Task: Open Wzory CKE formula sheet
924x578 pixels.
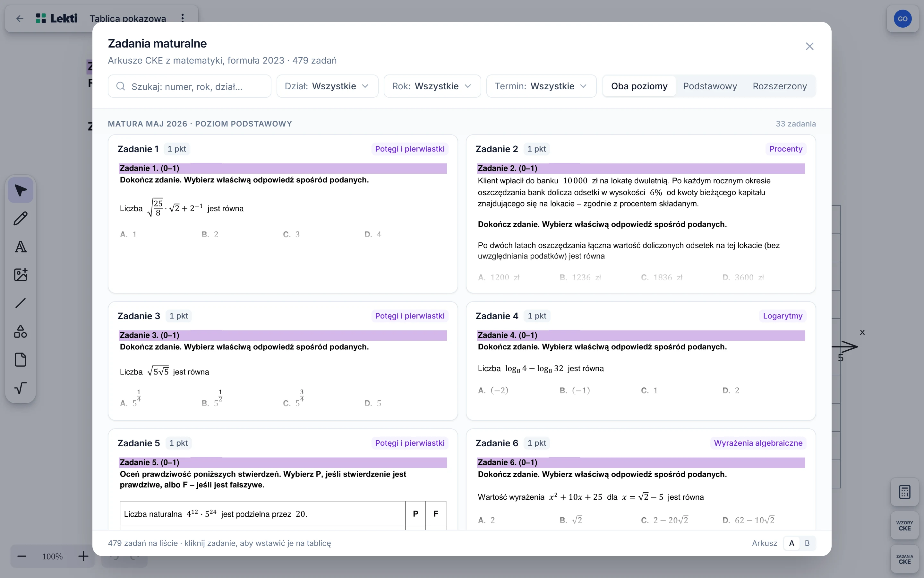Action: pos(904,526)
